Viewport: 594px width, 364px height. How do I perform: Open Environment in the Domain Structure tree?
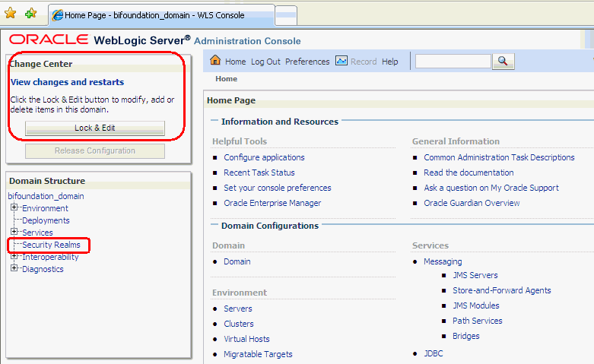pos(45,208)
